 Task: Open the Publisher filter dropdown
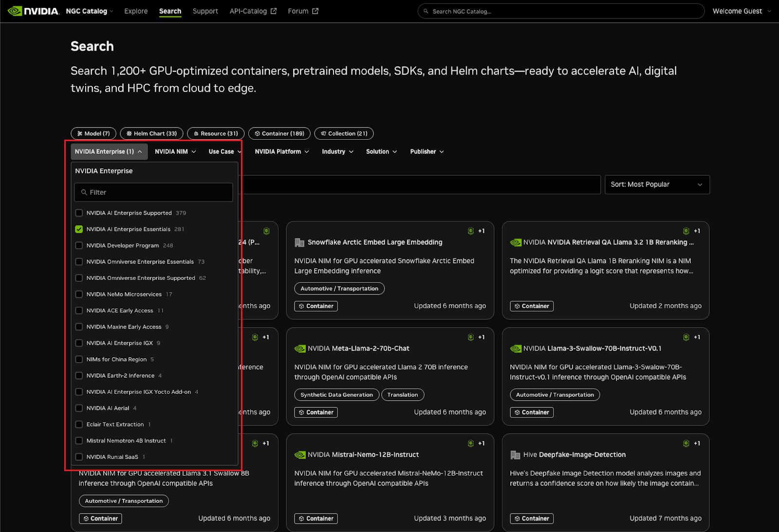coord(427,152)
